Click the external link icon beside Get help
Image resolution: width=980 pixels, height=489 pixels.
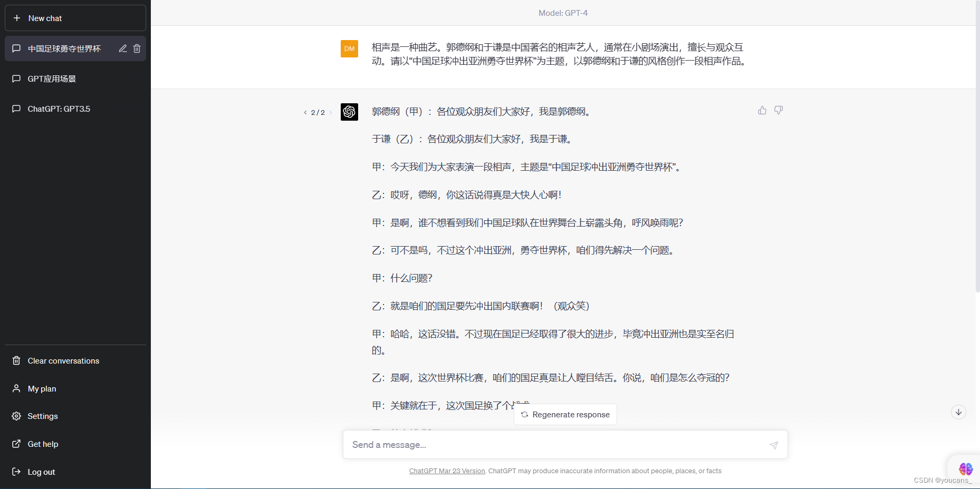point(16,444)
